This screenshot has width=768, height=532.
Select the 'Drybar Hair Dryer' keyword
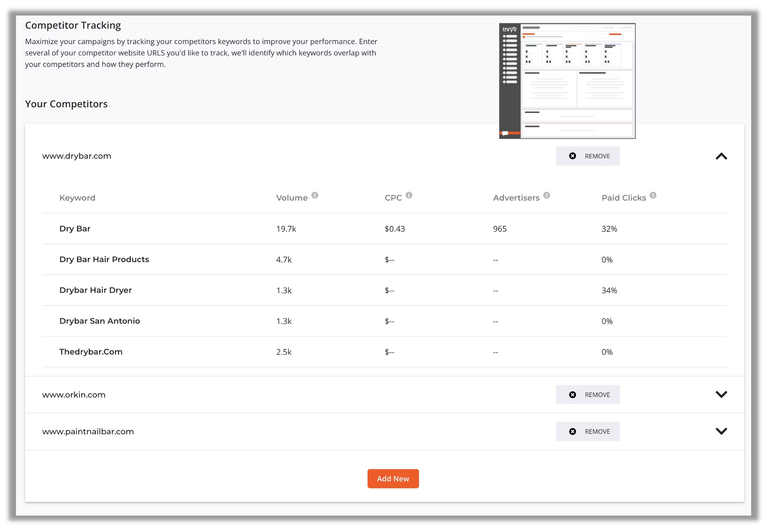point(96,290)
